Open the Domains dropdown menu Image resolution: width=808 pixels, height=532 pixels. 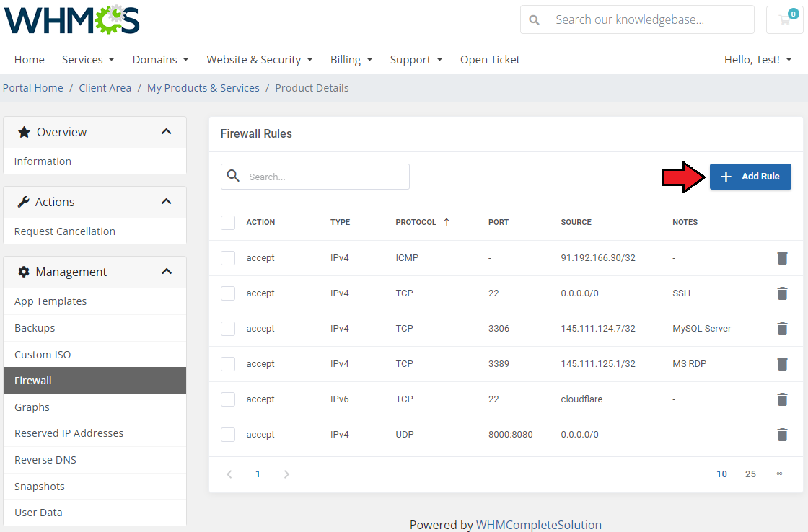tap(161, 60)
